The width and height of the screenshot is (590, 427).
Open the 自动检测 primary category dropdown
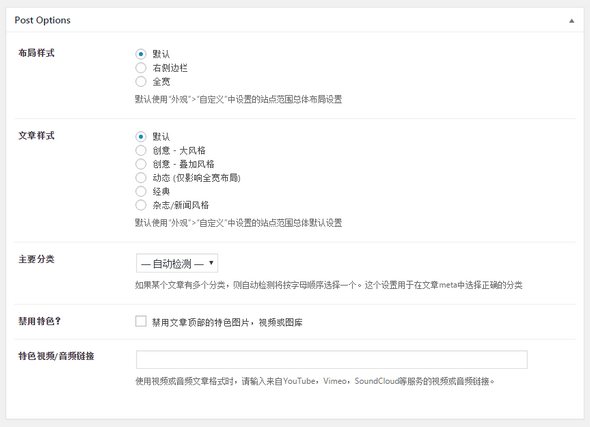[177, 263]
